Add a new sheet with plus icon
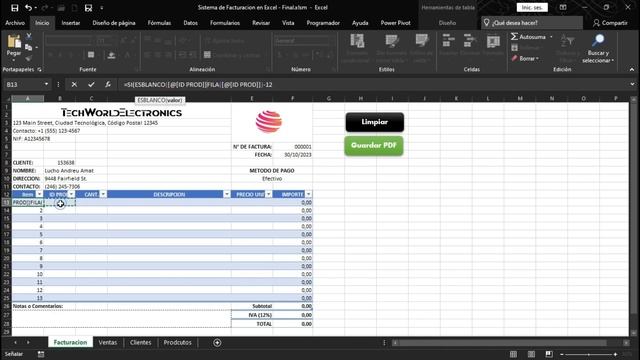 [217, 342]
